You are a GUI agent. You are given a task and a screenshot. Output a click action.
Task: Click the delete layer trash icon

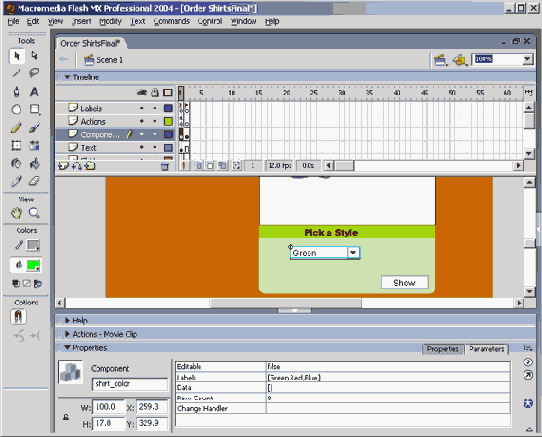click(x=165, y=167)
